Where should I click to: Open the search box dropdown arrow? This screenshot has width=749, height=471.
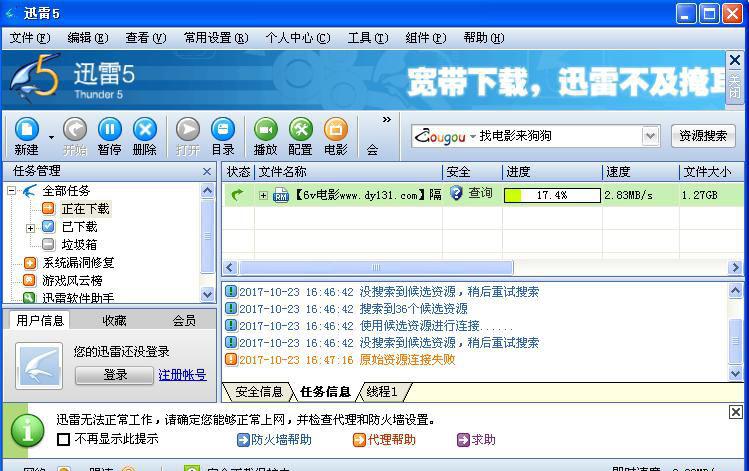[650, 137]
